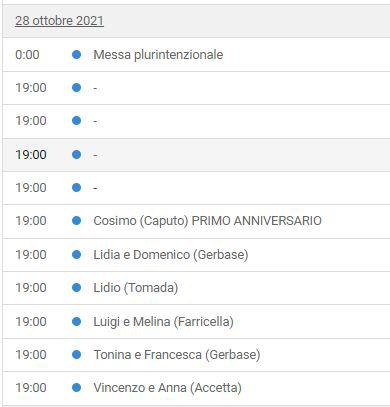Open the Cosimo (Caputo) PRIMO ANNIVERSARIO event

tap(207, 221)
